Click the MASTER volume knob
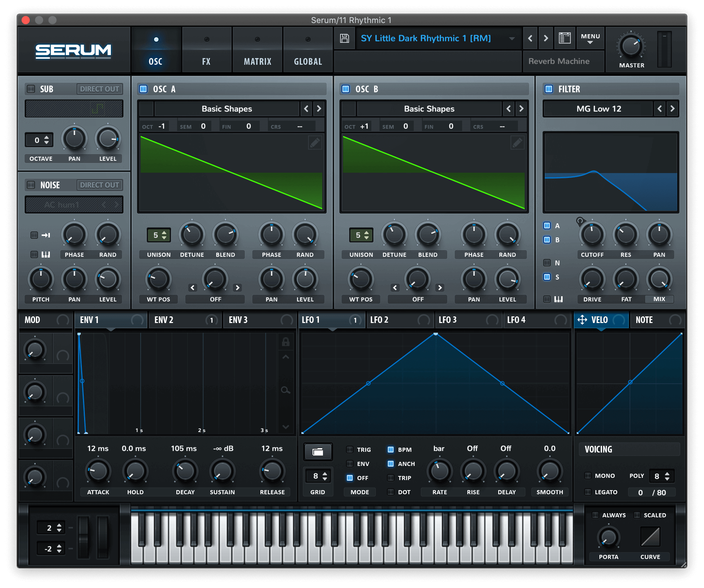704x588 pixels. pyautogui.click(x=631, y=47)
